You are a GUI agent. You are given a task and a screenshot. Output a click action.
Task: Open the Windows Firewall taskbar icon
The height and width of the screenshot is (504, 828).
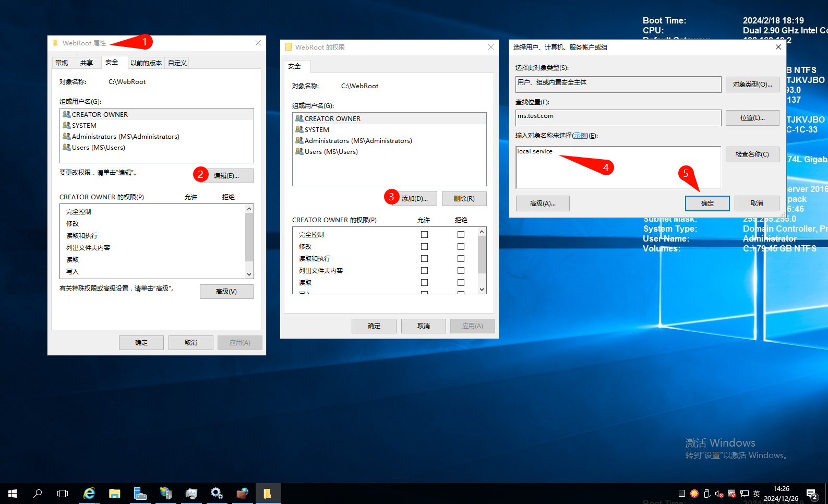(242, 493)
